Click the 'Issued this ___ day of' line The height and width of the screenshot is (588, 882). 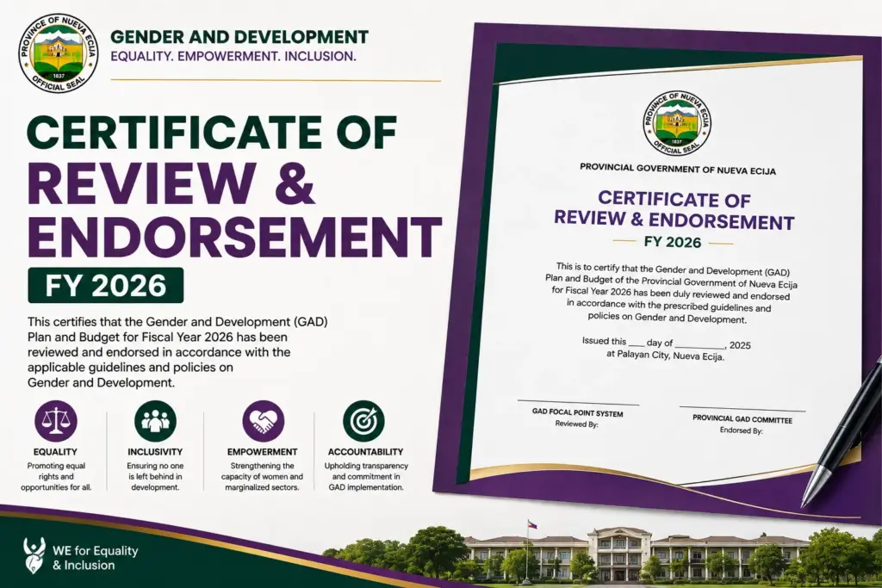pos(667,343)
